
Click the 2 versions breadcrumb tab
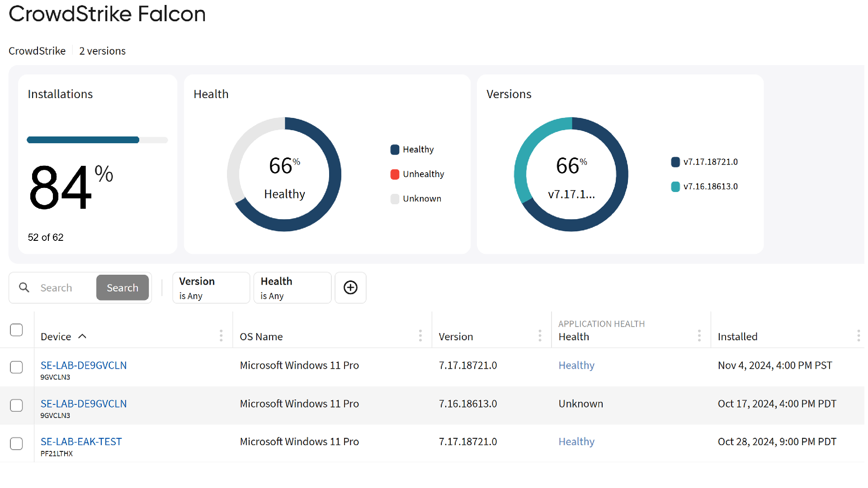click(x=103, y=51)
